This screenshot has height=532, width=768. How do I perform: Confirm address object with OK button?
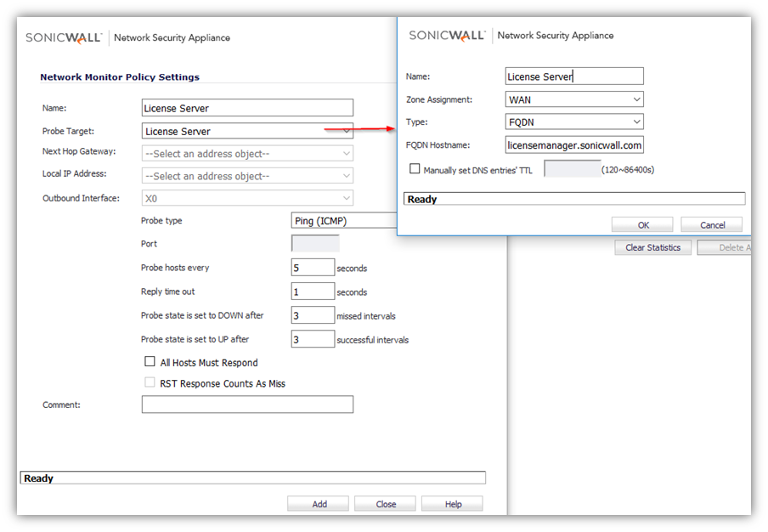click(642, 225)
